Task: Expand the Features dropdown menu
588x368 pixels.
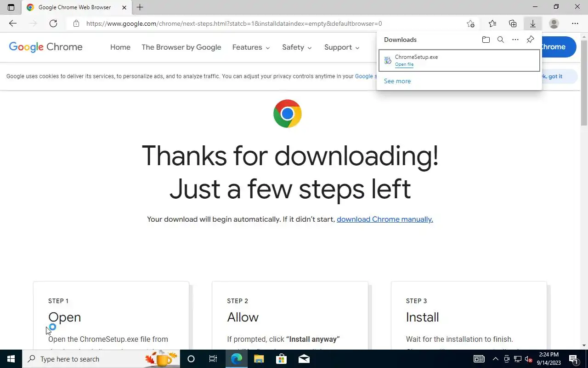Action: point(251,47)
